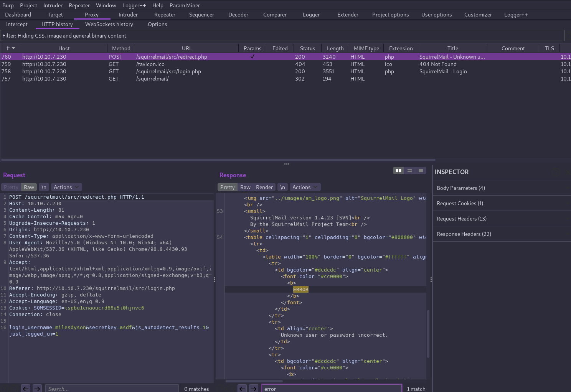
Task: Switch to the Intruder tool tab
Action: [128, 15]
